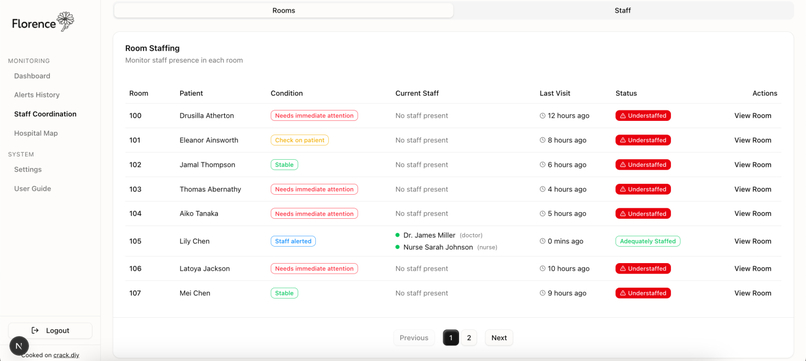Open the User Guide in the sidebar

click(x=32, y=189)
